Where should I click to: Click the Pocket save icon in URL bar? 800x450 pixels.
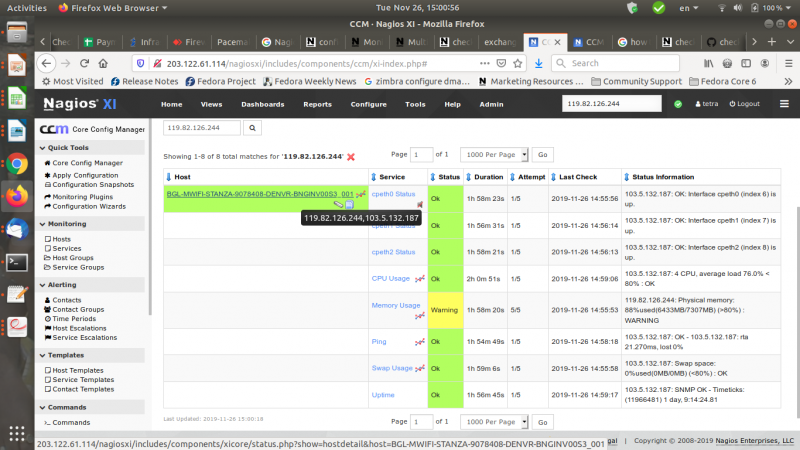pos(501,63)
